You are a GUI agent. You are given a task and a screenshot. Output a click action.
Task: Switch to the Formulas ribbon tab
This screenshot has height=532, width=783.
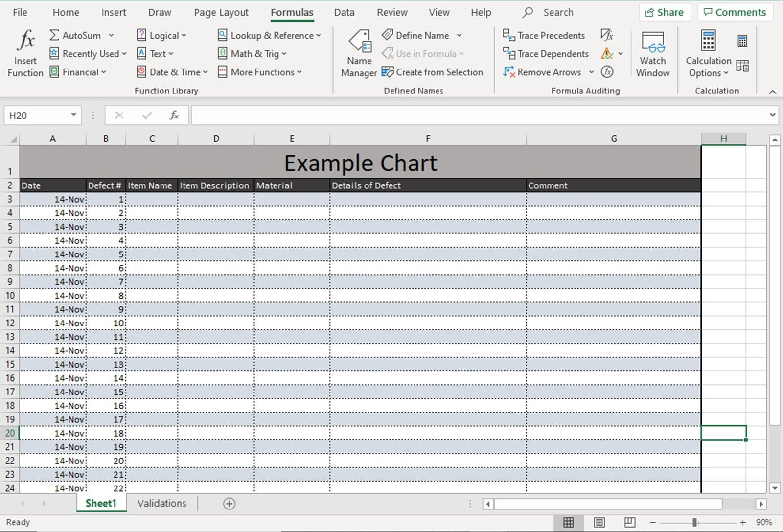point(291,12)
